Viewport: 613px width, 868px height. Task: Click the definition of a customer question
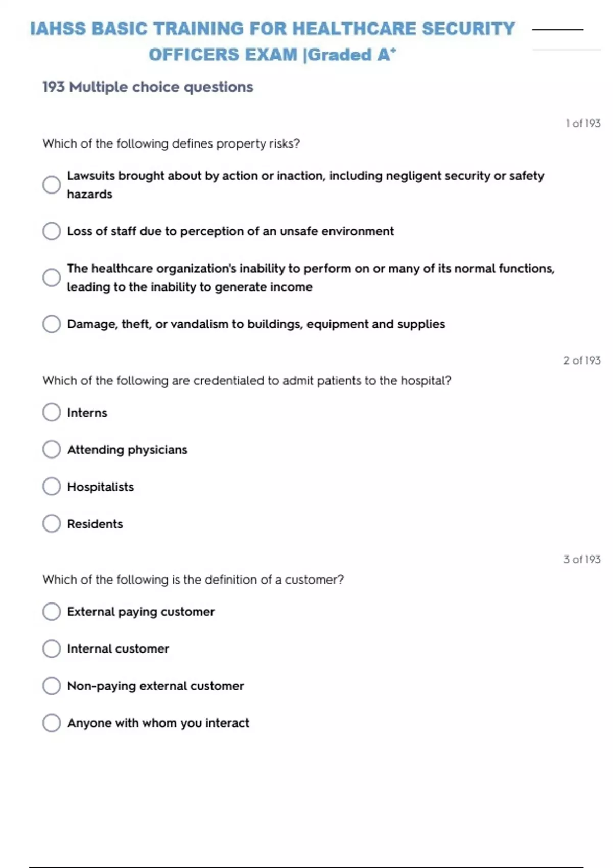click(x=193, y=580)
